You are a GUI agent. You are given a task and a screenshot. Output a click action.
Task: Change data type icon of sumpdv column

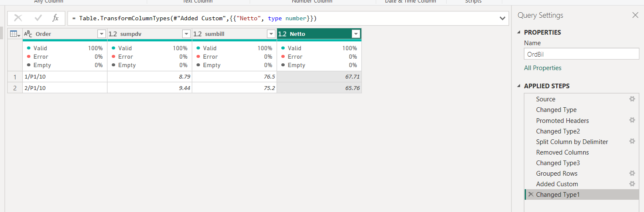[x=113, y=34]
